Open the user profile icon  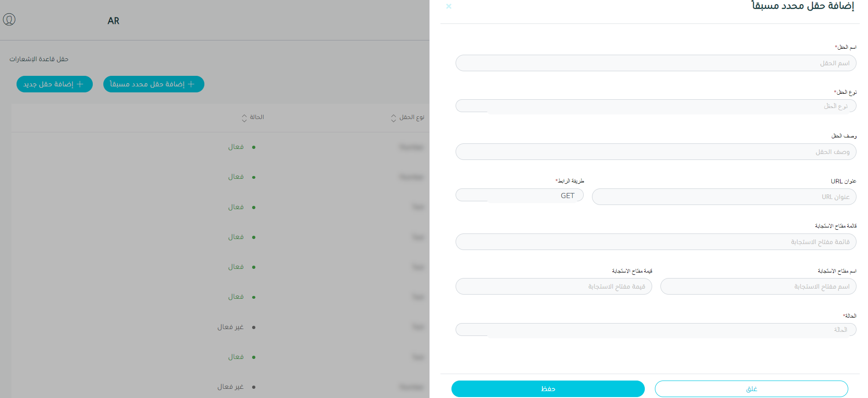9,19
